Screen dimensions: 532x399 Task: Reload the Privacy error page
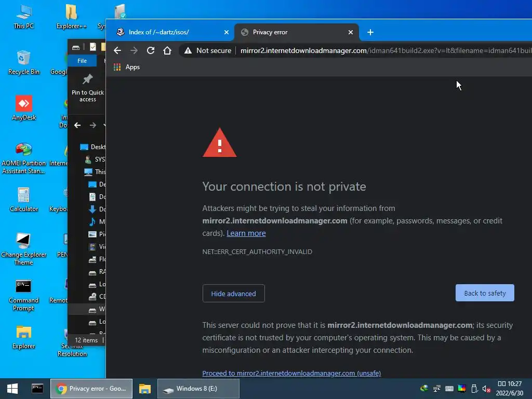click(151, 50)
